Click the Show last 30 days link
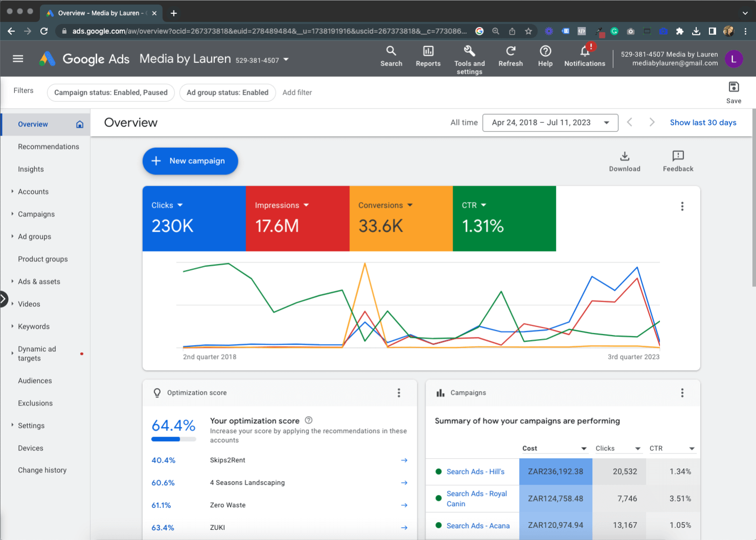756x540 pixels. coord(703,122)
